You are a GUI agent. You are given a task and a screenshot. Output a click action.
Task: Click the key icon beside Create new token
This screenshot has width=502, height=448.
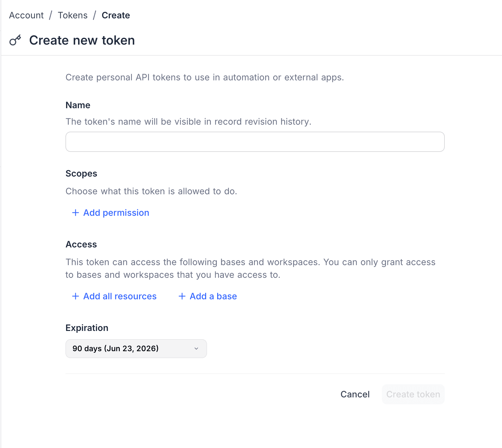[15, 40]
